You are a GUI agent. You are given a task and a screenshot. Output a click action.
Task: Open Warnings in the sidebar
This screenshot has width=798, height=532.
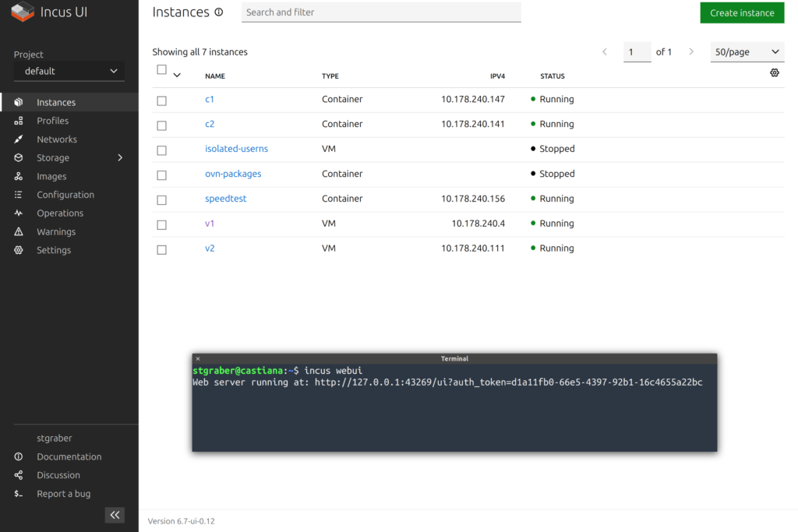[x=56, y=232]
